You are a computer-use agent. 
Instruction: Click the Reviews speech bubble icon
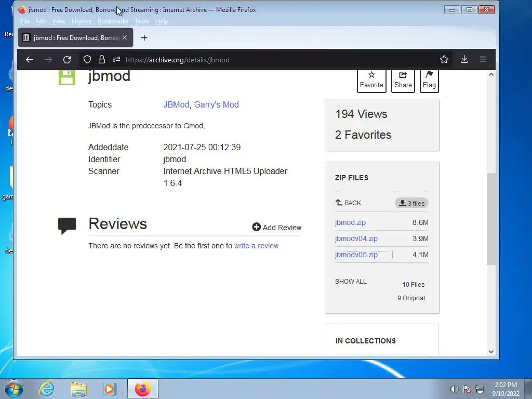pyautogui.click(x=67, y=226)
